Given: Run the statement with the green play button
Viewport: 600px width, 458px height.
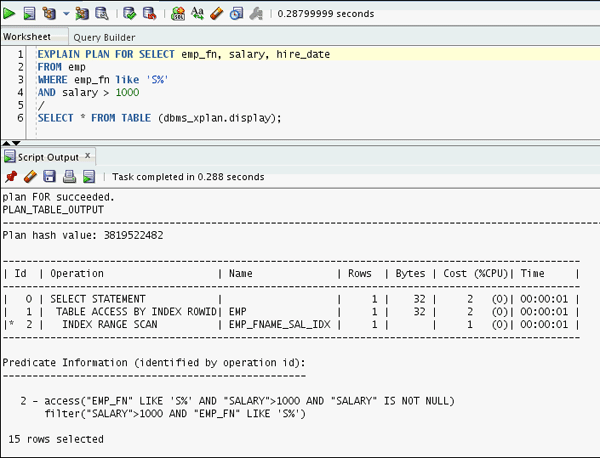Looking at the screenshot, I should pos(11,14).
